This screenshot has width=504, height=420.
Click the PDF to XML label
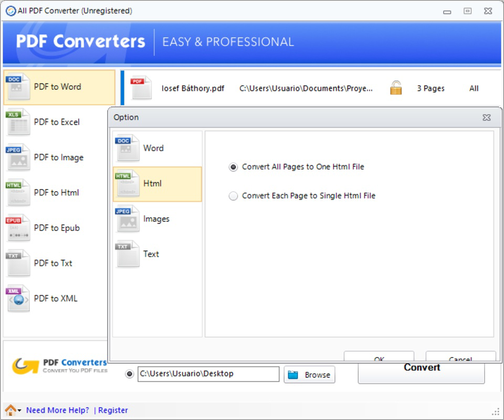pos(56,299)
